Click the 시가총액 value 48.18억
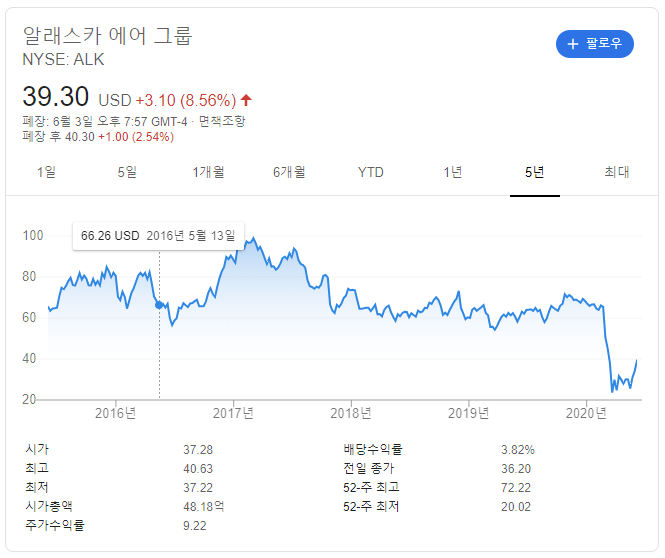This screenshot has width=665, height=558. click(x=204, y=506)
